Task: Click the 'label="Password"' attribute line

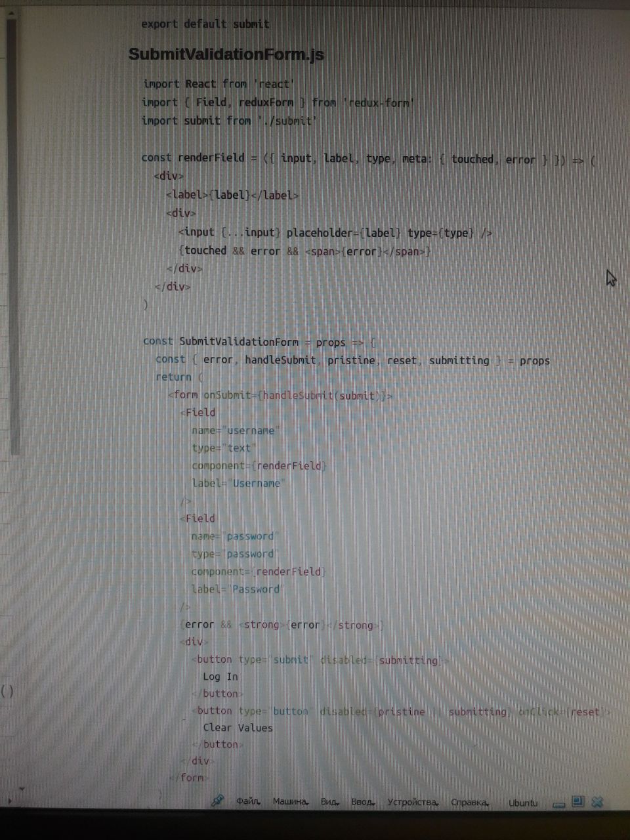Action: point(237,589)
